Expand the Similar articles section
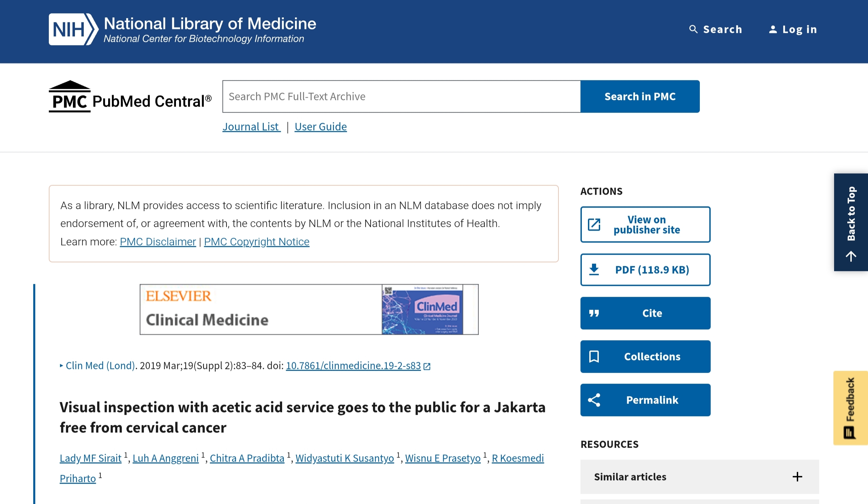Image resolution: width=868 pixels, height=504 pixels. (797, 477)
